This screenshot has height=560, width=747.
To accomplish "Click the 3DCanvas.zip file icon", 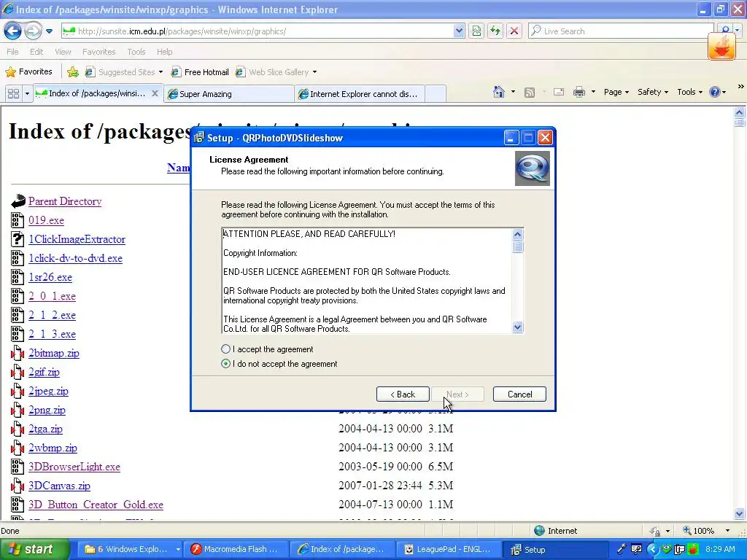I will [x=18, y=486].
